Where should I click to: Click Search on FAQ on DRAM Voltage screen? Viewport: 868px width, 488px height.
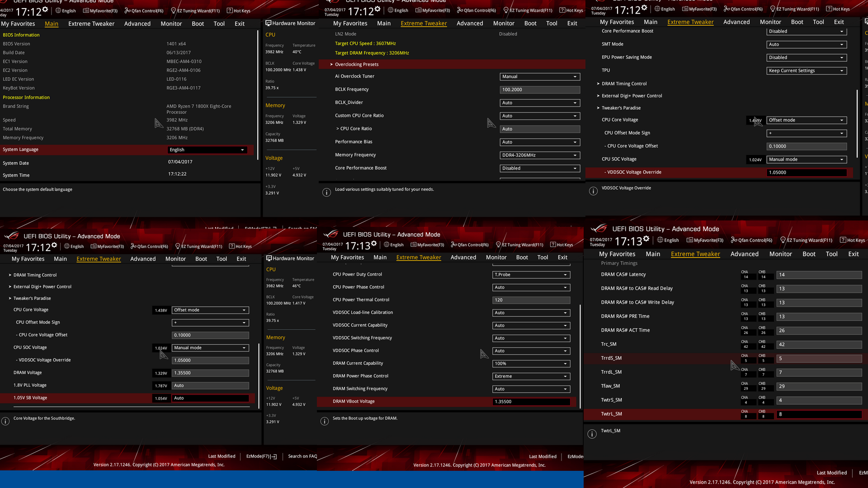302,456
